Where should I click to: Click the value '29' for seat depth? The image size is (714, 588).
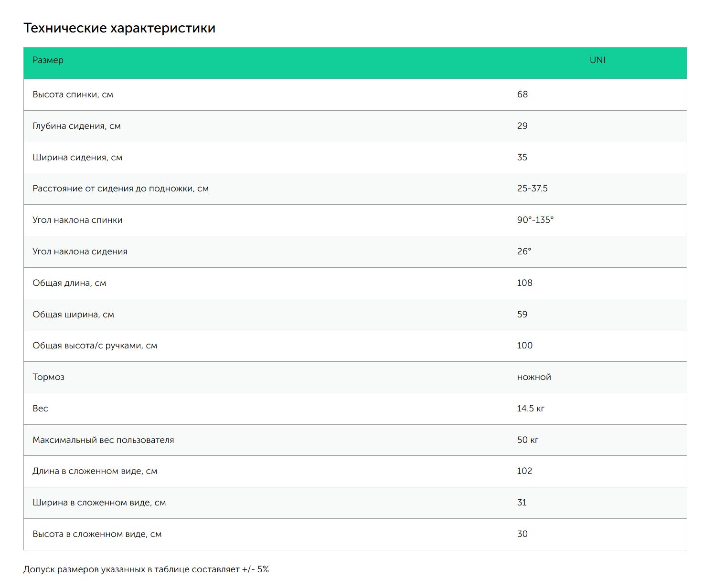pos(522,126)
